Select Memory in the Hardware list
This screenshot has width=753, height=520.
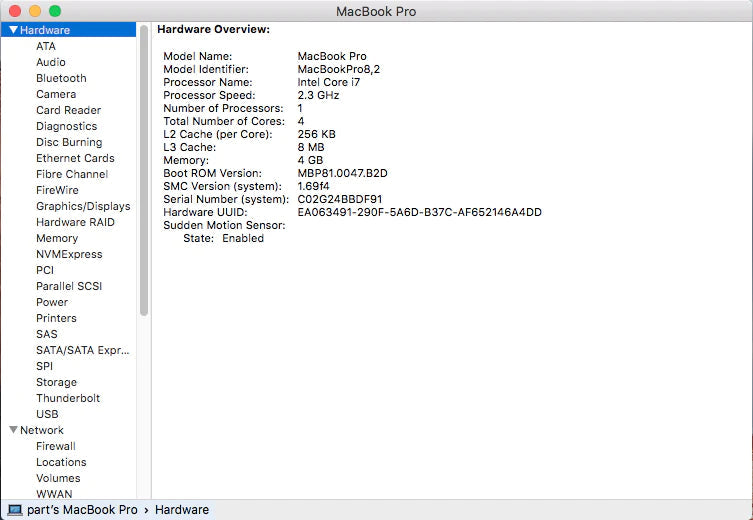57,238
